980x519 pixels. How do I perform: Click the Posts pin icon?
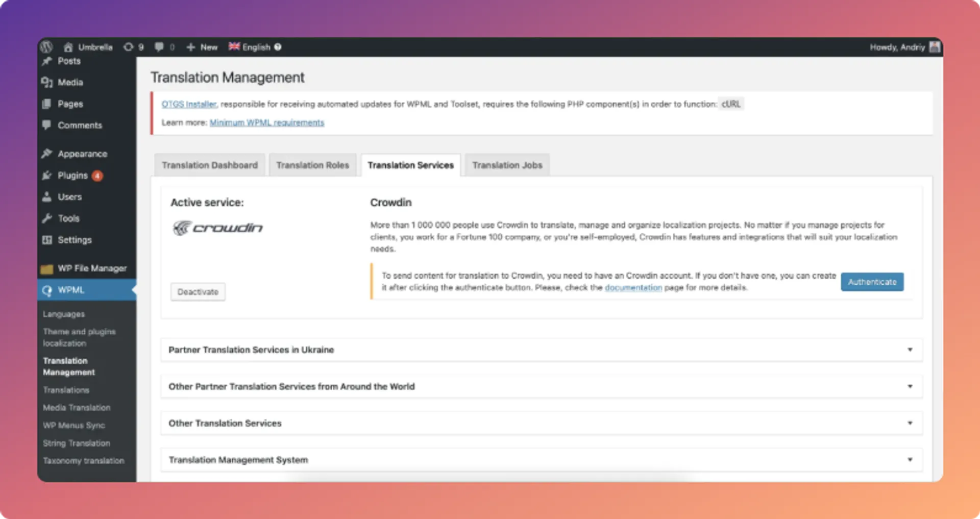47,61
